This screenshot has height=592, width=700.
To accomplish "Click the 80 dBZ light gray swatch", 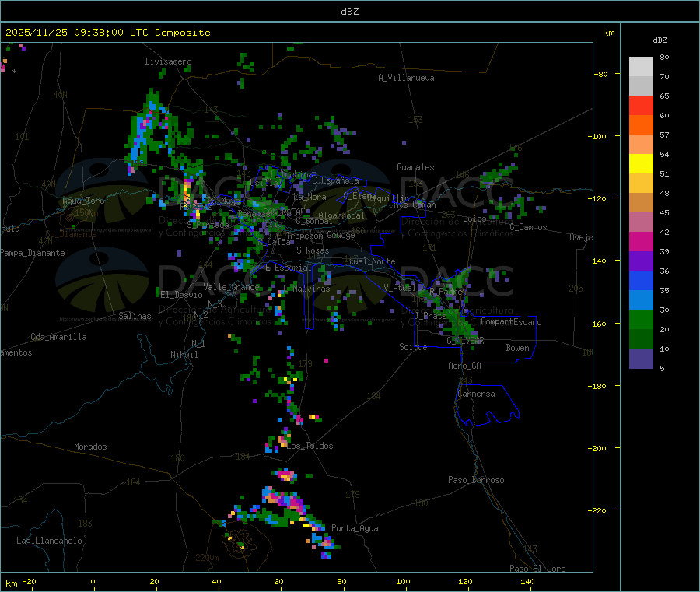I will tap(641, 67).
